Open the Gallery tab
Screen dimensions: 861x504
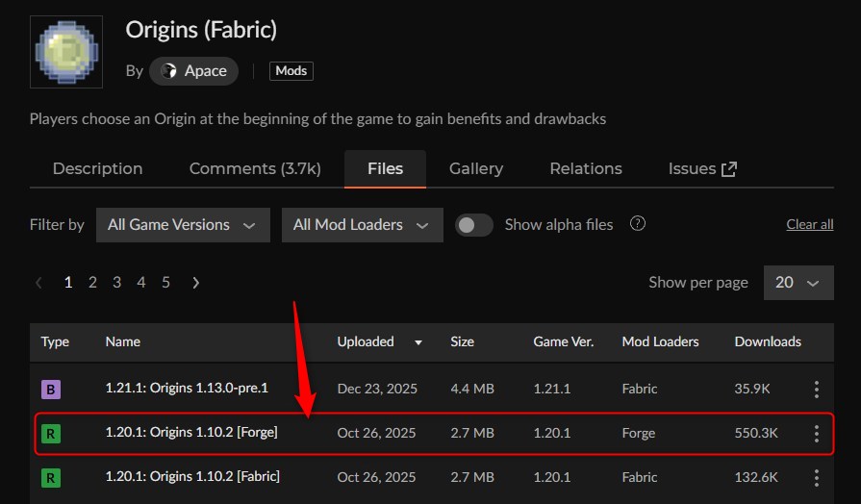click(476, 168)
